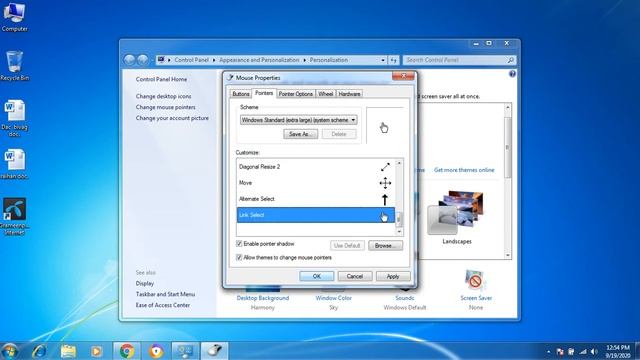Select the Grameenphone Internet desktop shortcut
Viewport: 640px width, 360px height.
click(x=14, y=216)
